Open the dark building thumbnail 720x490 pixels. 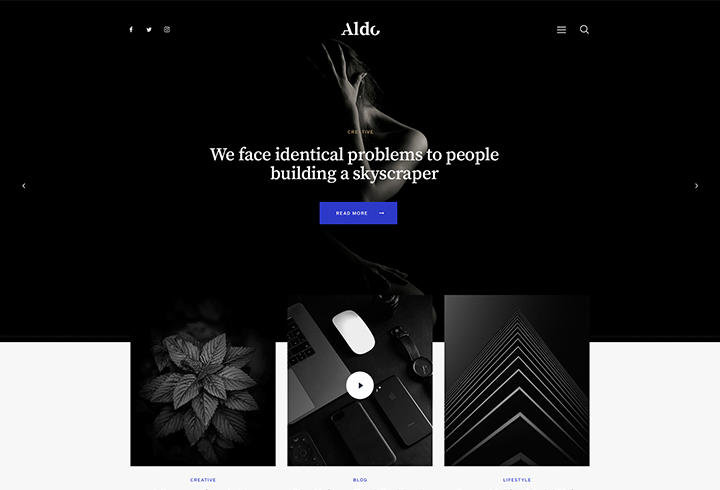click(517, 381)
